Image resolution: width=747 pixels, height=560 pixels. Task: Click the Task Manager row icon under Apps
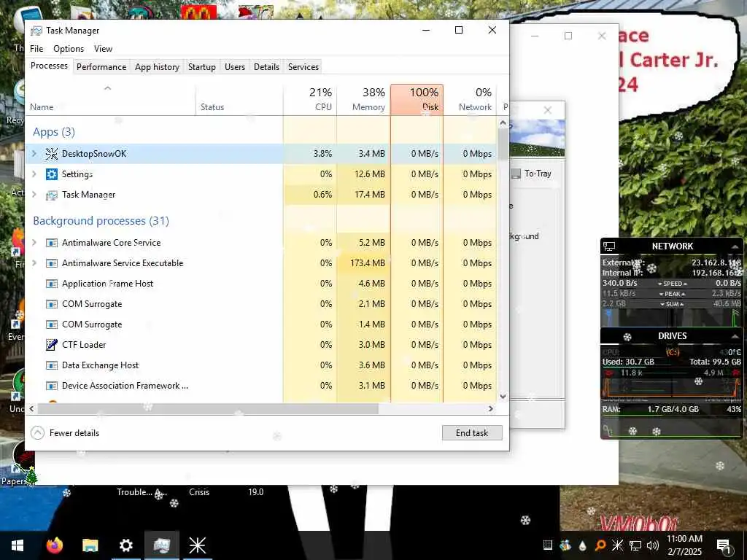click(x=52, y=195)
